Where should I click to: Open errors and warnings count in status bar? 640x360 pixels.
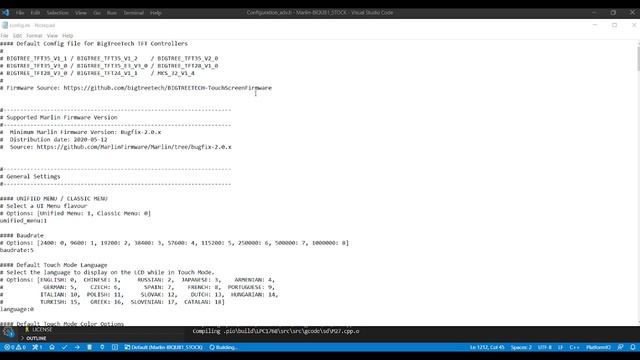(x=15, y=347)
